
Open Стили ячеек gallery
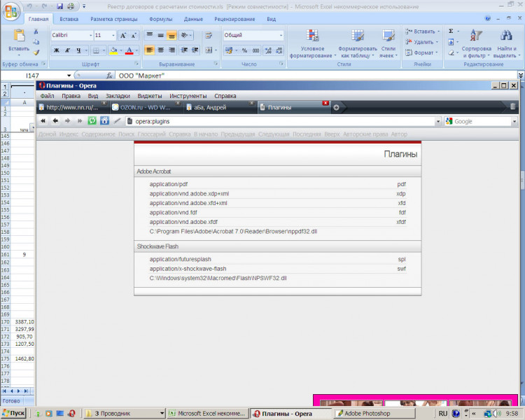[388, 43]
